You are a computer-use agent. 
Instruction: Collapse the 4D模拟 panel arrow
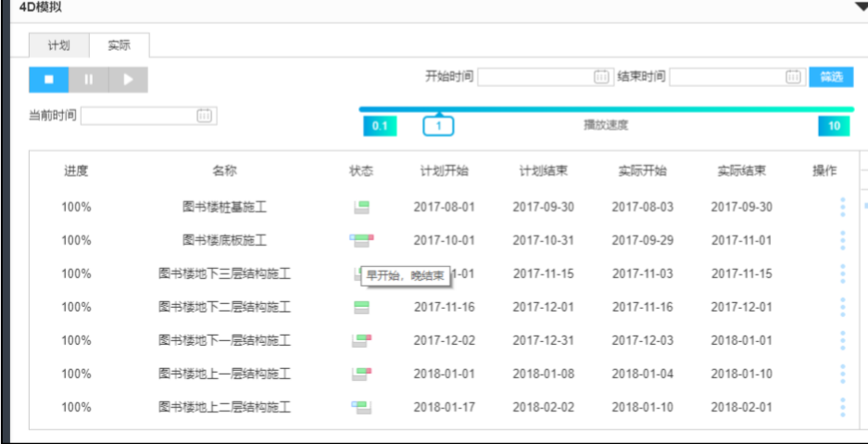pyautogui.click(x=862, y=6)
